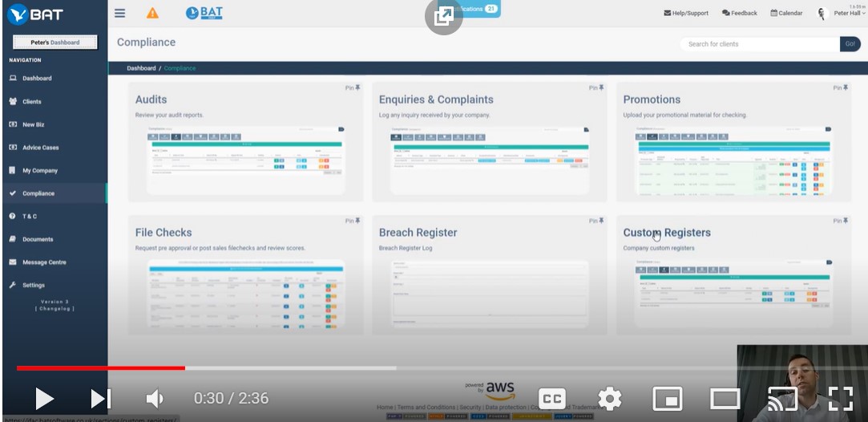Switch to theater mode
The height and width of the screenshot is (422, 868).
tap(725, 398)
